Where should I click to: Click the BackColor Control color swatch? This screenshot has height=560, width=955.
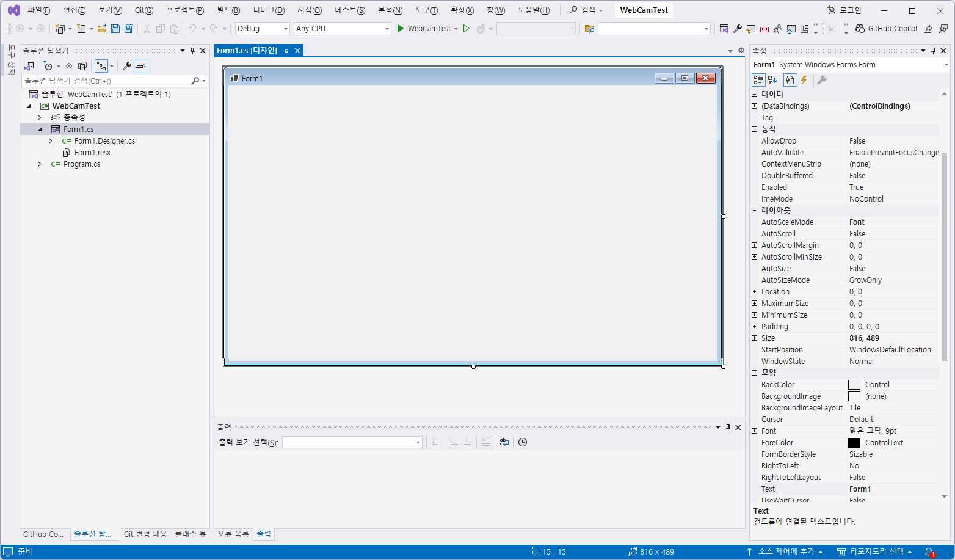click(854, 385)
